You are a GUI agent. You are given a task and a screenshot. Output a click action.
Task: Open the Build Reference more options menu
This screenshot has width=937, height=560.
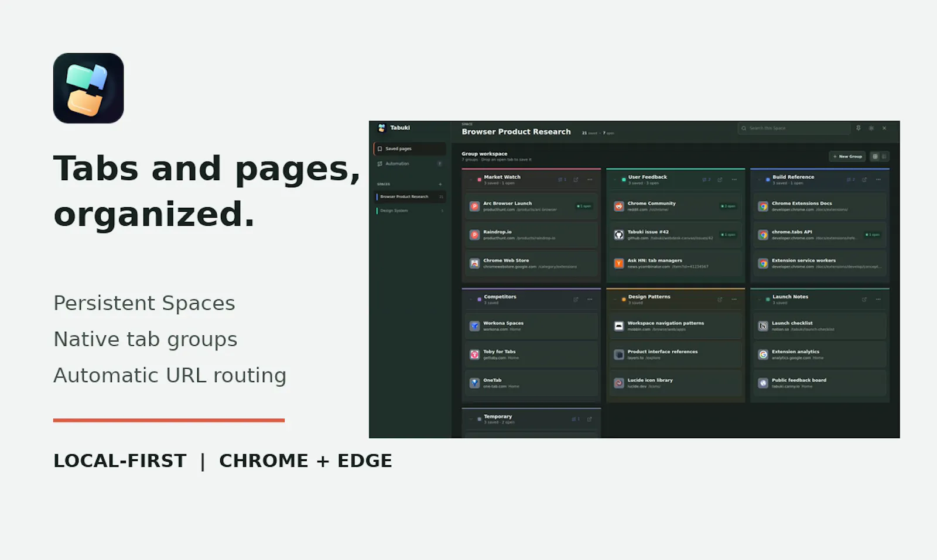[x=878, y=180]
